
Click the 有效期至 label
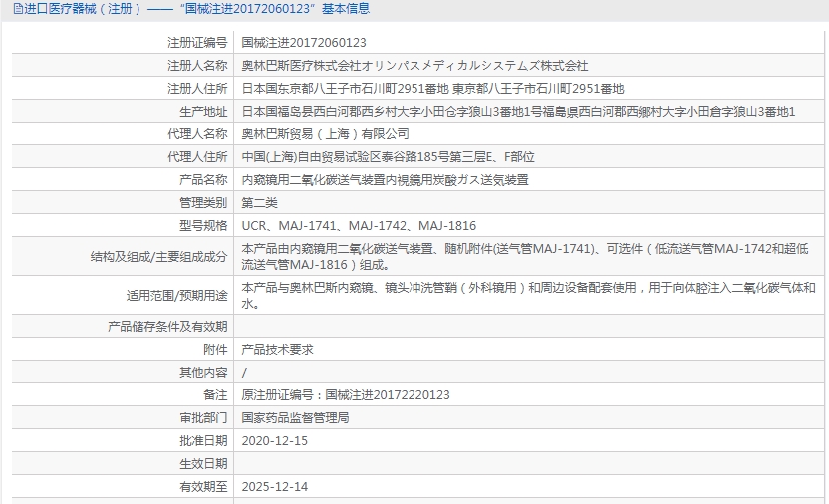tap(203, 486)
